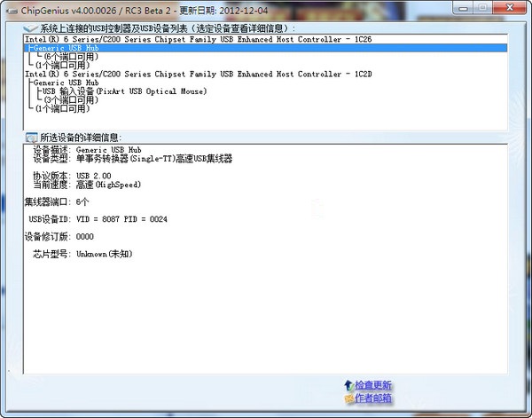Minimize the ChipGenius window
The height and width of the screenshot is (418, 532).
[463, 9]
